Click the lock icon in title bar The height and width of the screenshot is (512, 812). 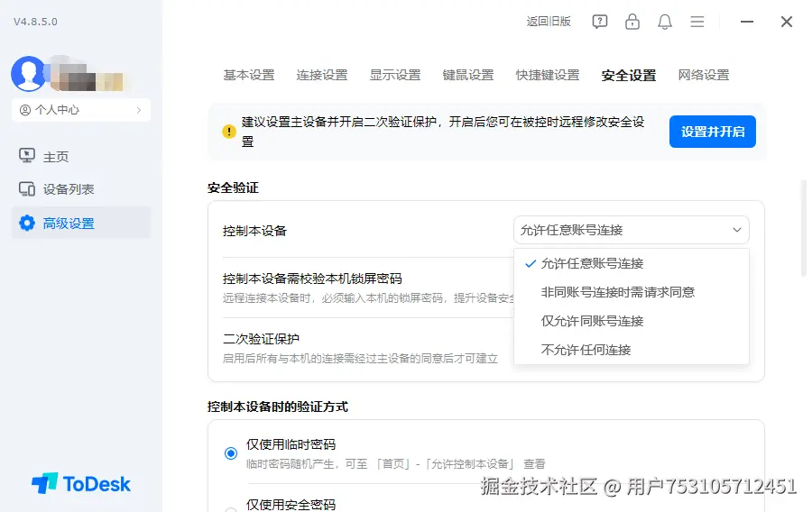point(632,22)
